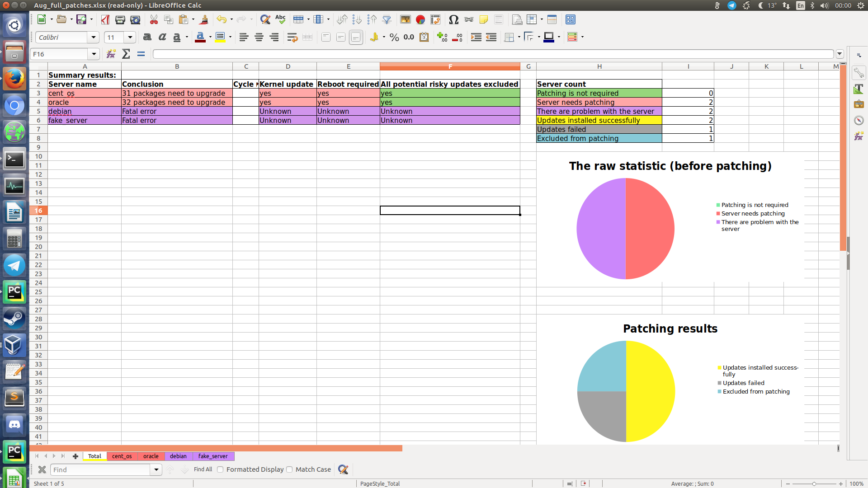Enable the Formatted Display checkbox
This screenshot has width=868, height=488.
[221, 469]
